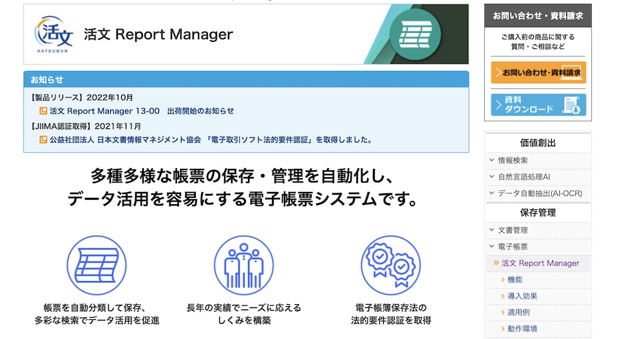Click the 価値創出 sidebar heading
Image resolution: width=644 pixels, height=339 pixels.
pos(538,143)
